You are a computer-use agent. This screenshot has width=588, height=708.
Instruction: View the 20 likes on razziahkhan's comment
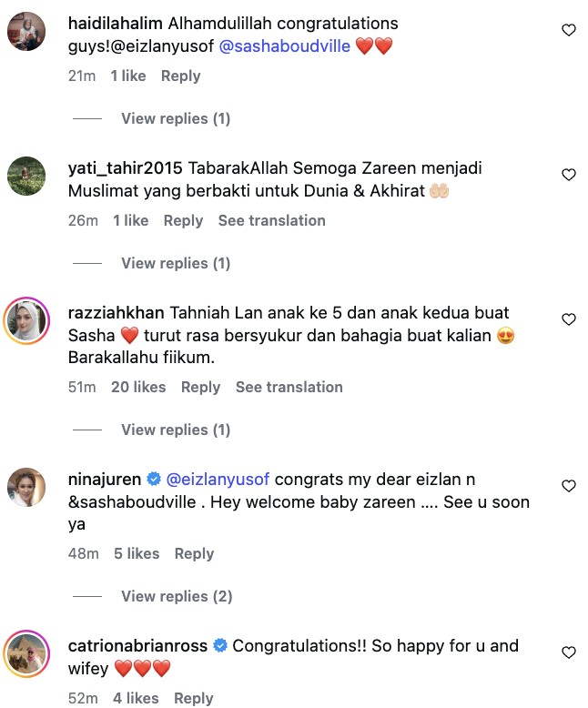tap(138, 387)
